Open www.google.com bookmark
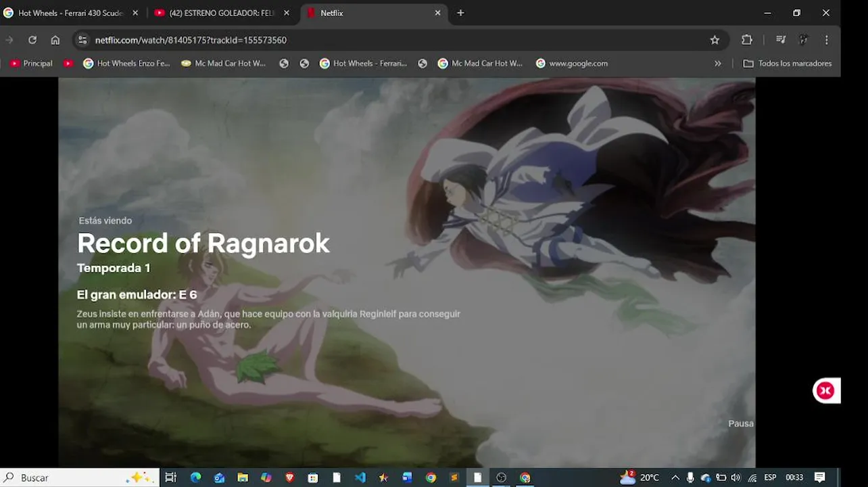 click(x=572, y=63)
